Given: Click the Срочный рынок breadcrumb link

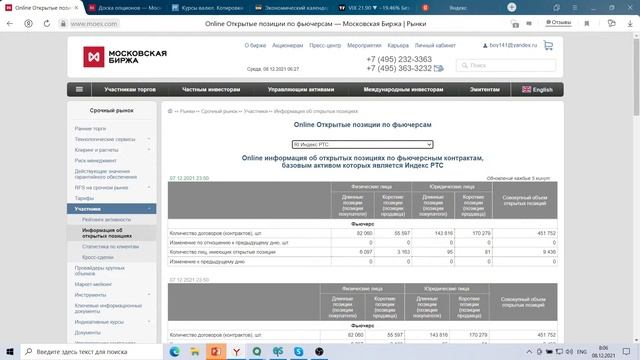Looking at the screenshot, I should coord(219,111).
